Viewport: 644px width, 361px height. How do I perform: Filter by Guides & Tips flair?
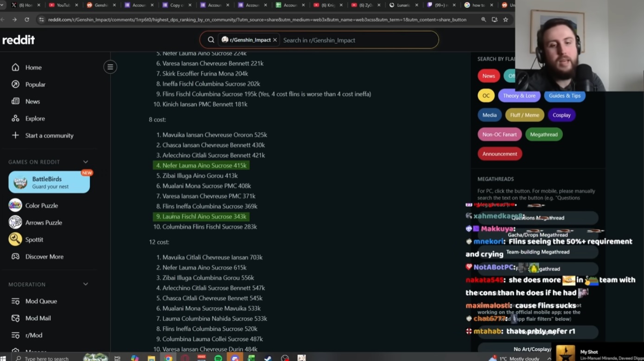565,95
